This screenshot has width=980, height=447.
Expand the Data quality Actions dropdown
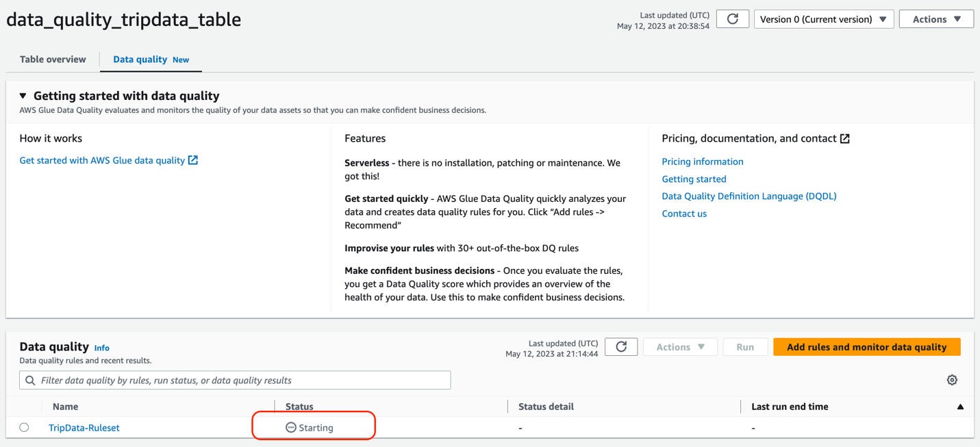tap(680, 347)
